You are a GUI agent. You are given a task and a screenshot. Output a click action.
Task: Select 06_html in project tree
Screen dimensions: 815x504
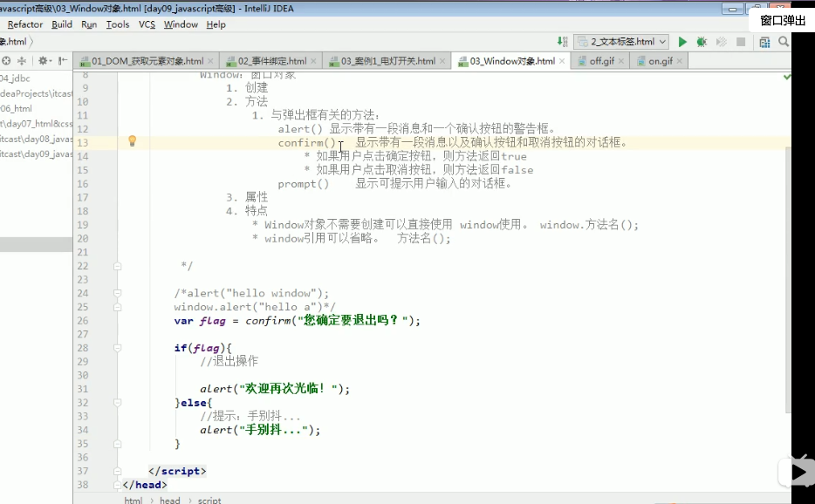point(16,109)
